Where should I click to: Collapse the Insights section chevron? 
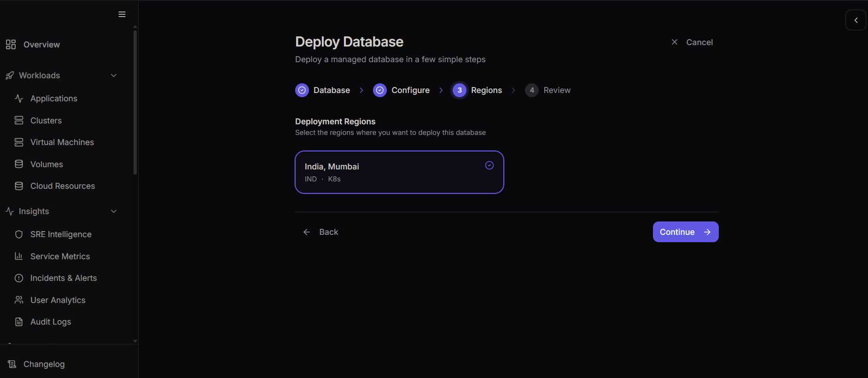[114, 211]
